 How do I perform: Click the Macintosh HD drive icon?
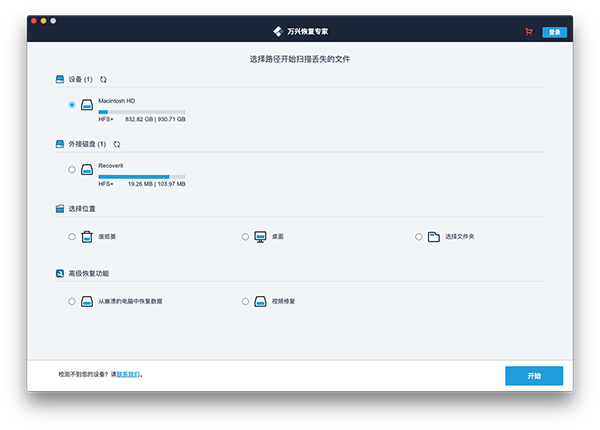click(x=87, y=104)
